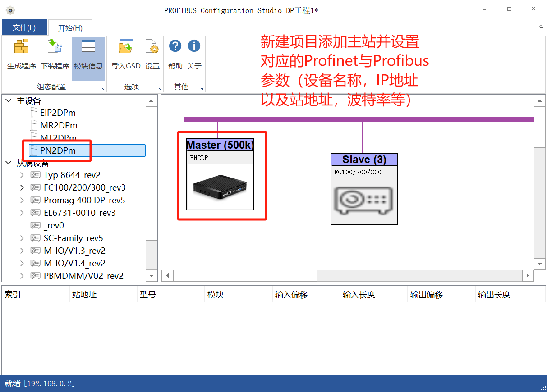Click the 型号 column header
The height and width of the screenshot is (392, 547).
[x=171, y=295]
